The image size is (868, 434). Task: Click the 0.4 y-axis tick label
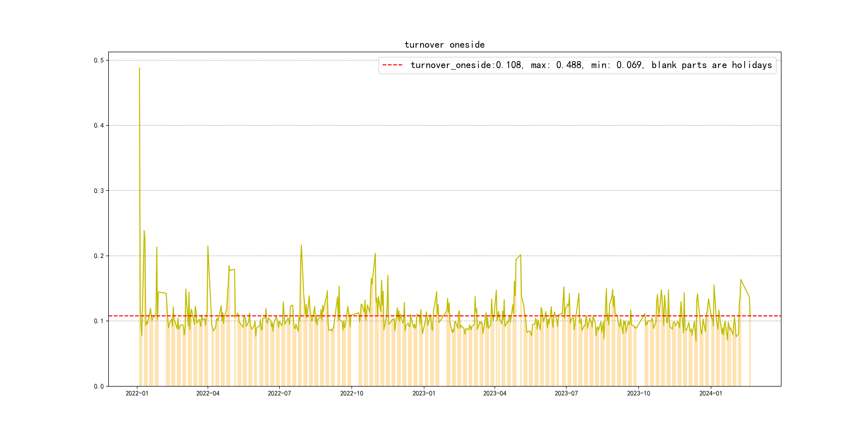[99, 125]
